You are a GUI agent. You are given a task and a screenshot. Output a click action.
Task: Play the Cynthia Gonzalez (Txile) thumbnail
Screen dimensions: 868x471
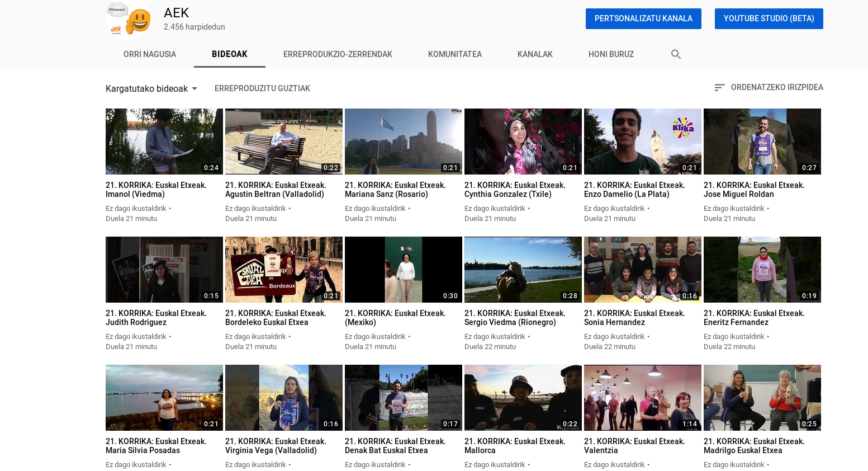click(x=523, y=142)
